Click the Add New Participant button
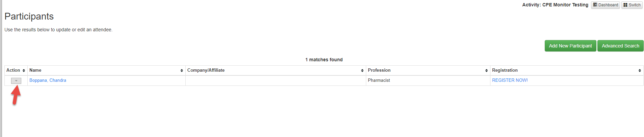644x137 pixels. [x=570, y=46]
